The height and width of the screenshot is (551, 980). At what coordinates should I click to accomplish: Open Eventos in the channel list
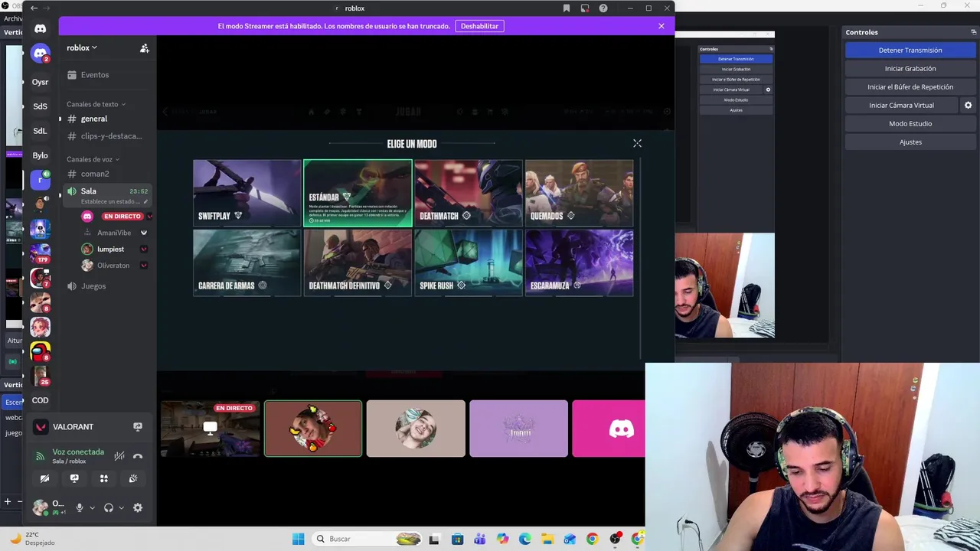(107, 75)
